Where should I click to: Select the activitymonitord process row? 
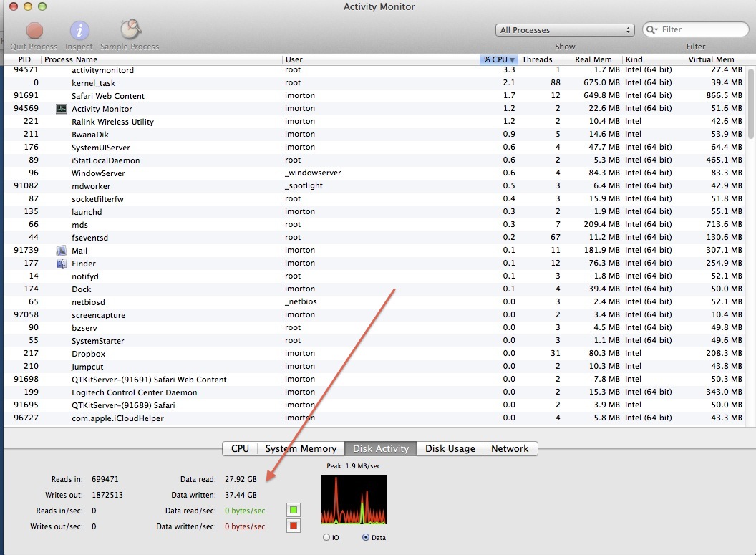pos(374,70)
